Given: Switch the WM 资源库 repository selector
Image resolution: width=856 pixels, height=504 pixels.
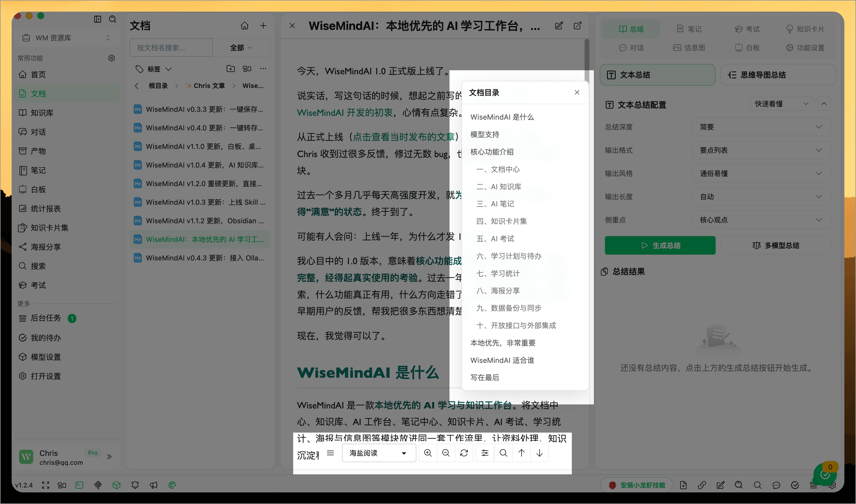Looking at the screenshot, I should [x=66, y=38].
